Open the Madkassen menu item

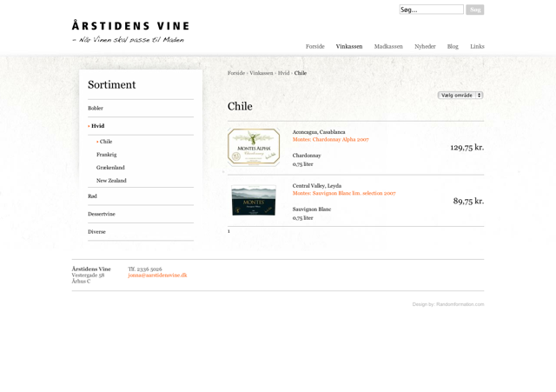click(388, 46)
